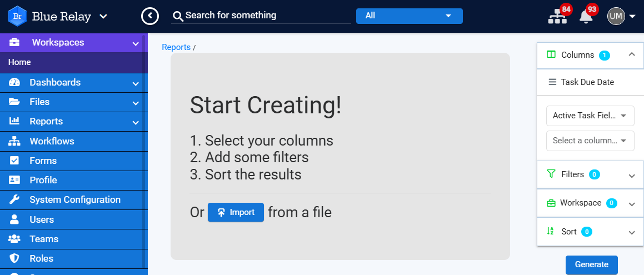Click the Filters funnel icon
This screenshot has height=275, width=644.
coord(551,174)
